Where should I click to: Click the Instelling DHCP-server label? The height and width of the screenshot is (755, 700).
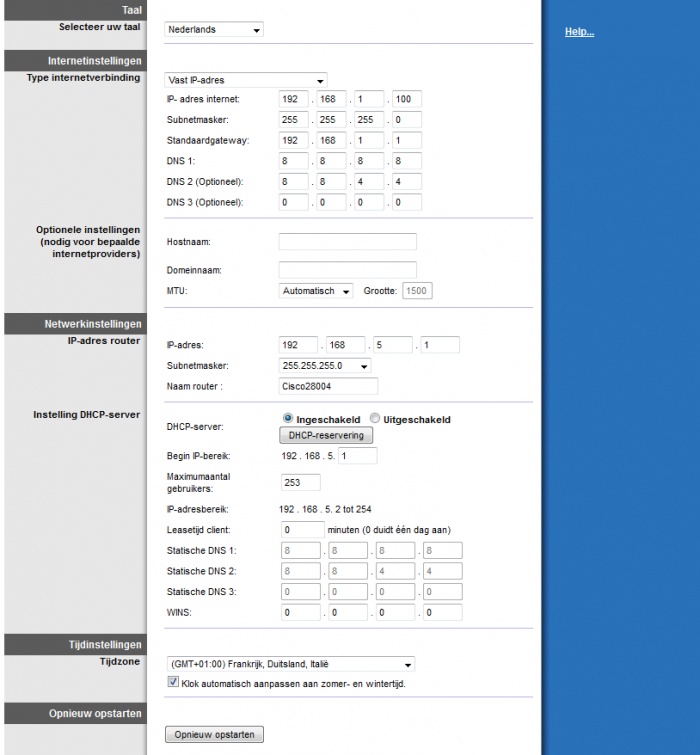pos(87,415)
